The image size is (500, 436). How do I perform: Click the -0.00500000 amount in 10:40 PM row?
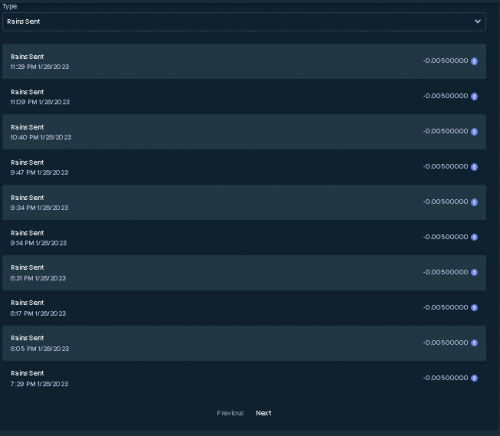446,131
